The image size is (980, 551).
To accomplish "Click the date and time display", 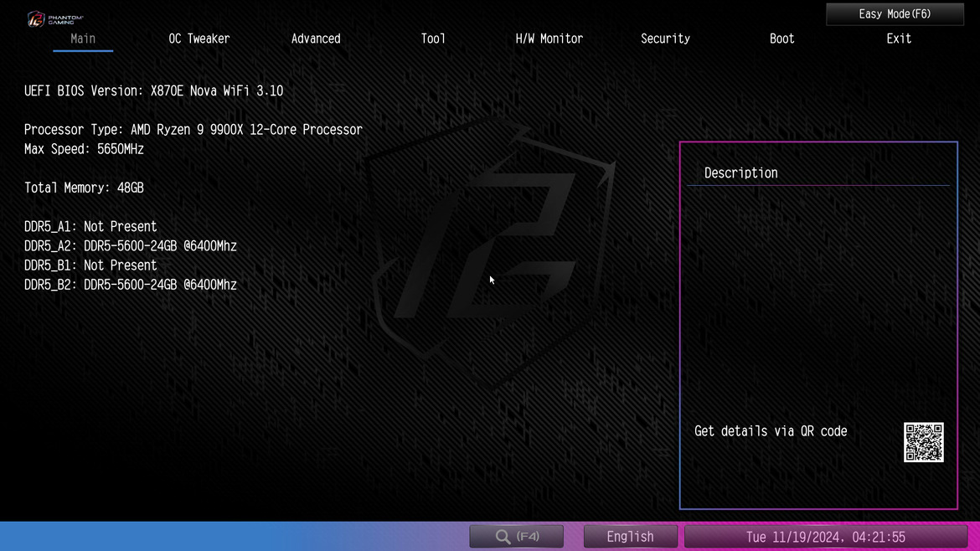I will (x=826, y=537).
